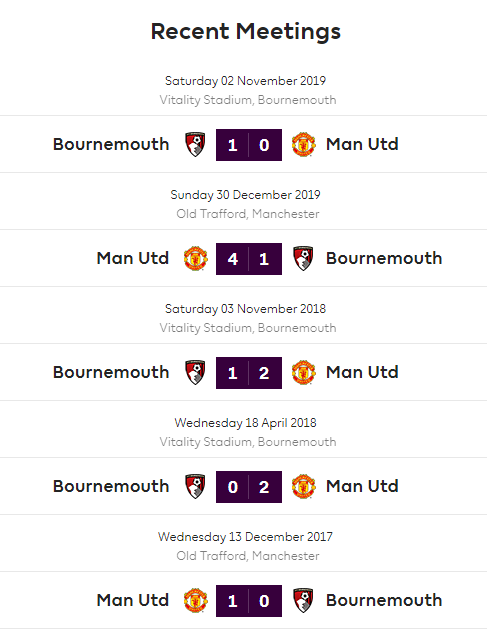Image resolution: width=487 pixels, height=642 pixels.
Task: Click Bournemouth crest in 0-2 match row
Action: [195, 486]
